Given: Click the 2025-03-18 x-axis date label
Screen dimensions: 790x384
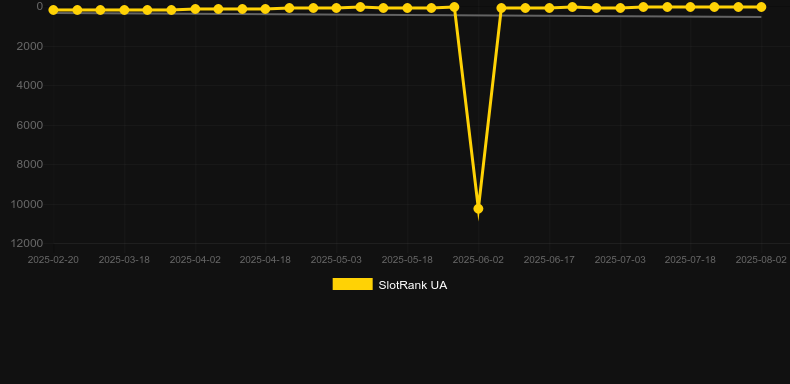Looking at the screenshot, I should pyautogui.click(x=124, y=260).
